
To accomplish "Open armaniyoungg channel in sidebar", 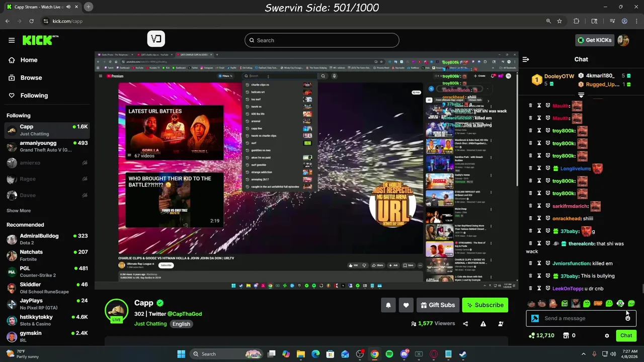I will pos(47,146).
